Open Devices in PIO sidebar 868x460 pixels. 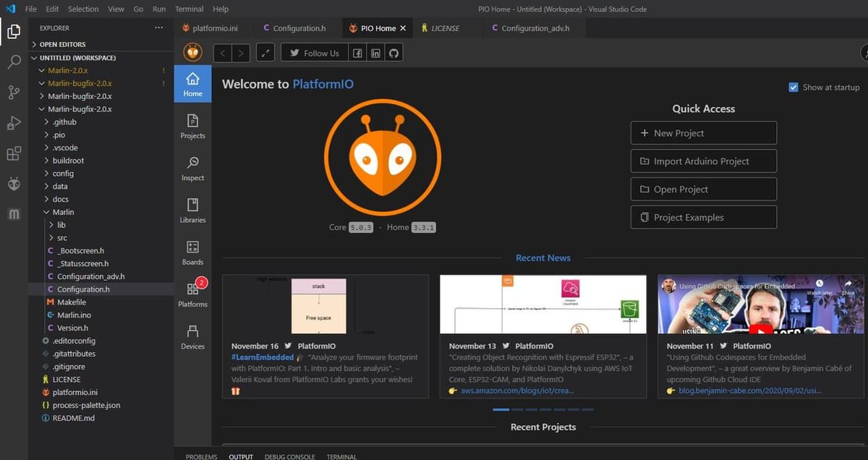pos(192,336)
